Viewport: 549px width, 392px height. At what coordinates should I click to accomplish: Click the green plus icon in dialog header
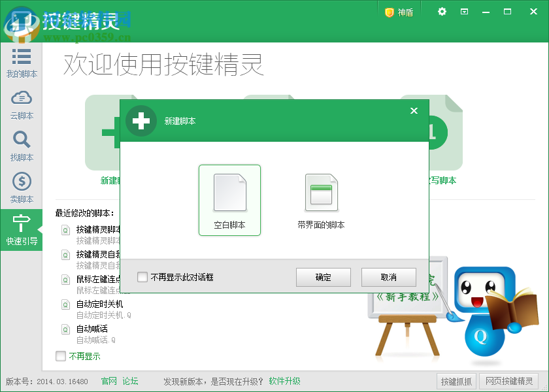tap(141, 121)
